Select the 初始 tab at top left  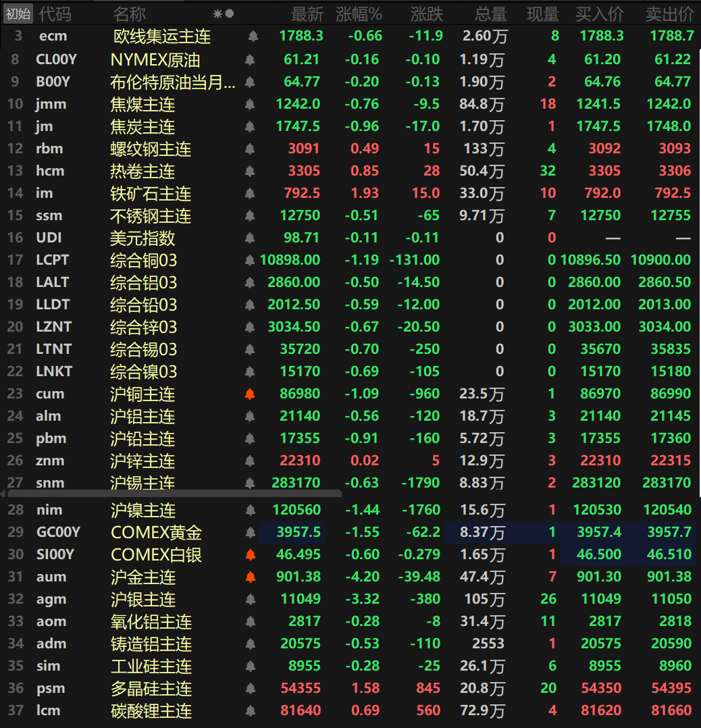(x=18, y=14)
